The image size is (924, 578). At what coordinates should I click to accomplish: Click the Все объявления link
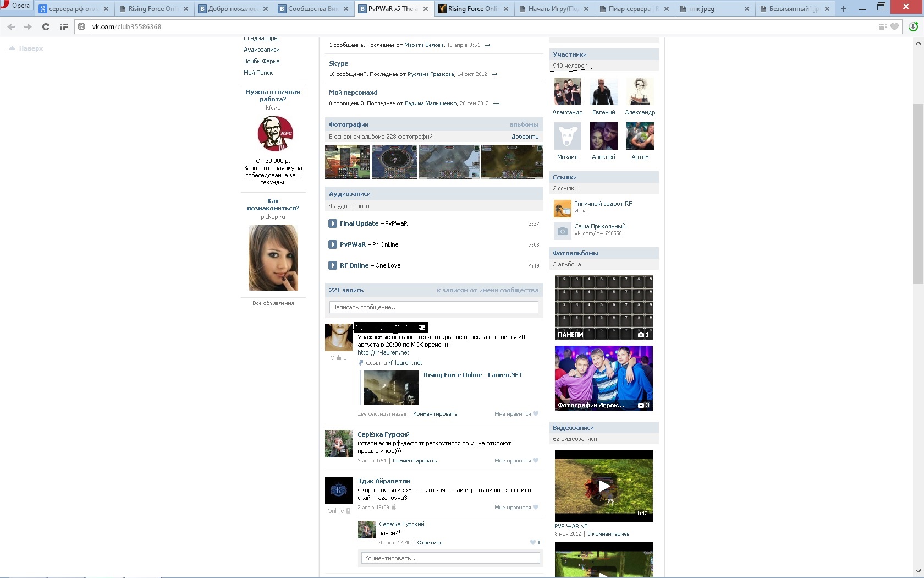(x=273, y=303)
